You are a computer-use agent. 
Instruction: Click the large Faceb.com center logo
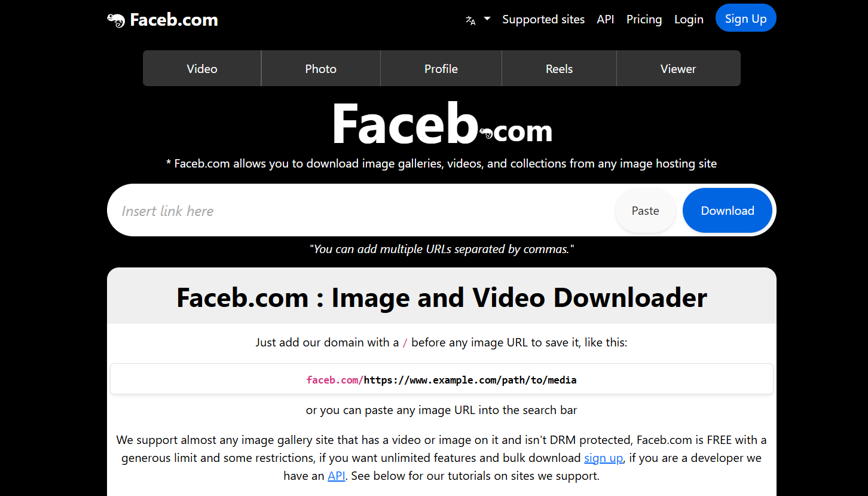click(442, 124)
